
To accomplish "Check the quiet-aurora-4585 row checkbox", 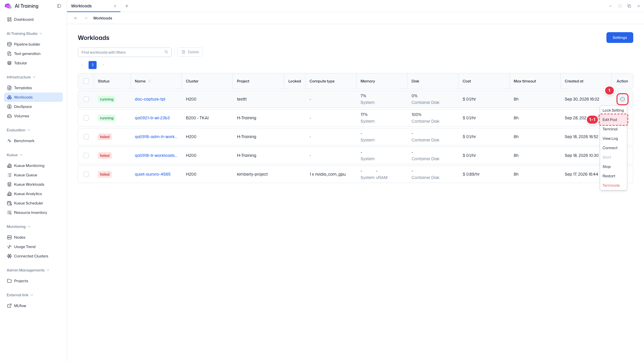I will pos(86,174).
